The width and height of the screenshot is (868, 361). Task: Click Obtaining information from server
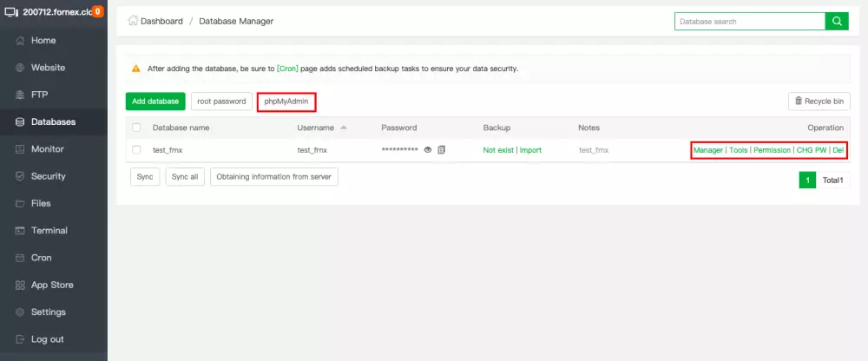(x=274, y=177)
